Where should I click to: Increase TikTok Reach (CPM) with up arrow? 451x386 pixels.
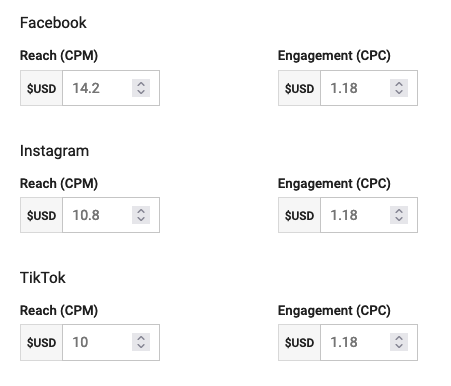point(141,338)
